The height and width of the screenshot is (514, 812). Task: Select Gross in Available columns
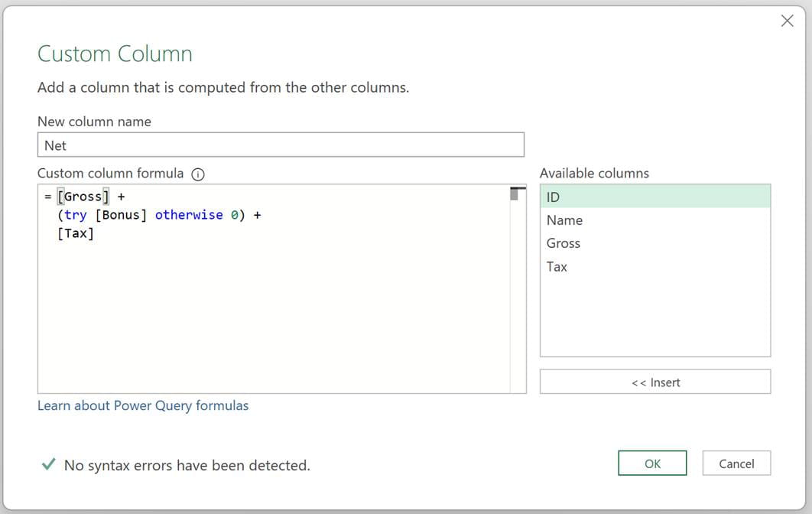click(655, 243)
